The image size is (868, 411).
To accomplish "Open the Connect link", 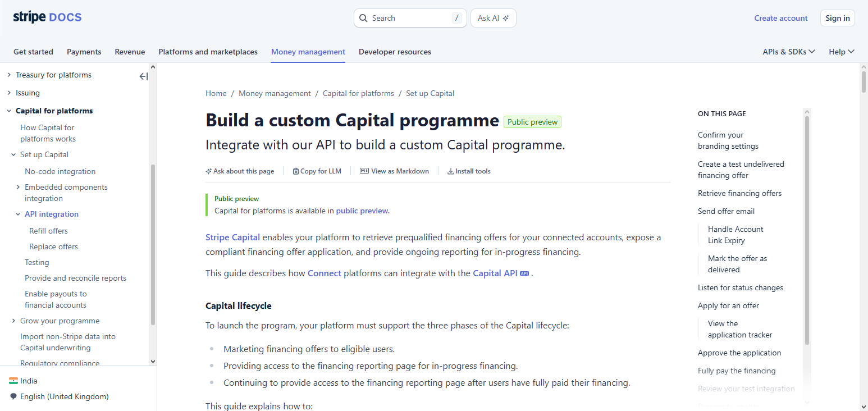I will tap(325, 273).
